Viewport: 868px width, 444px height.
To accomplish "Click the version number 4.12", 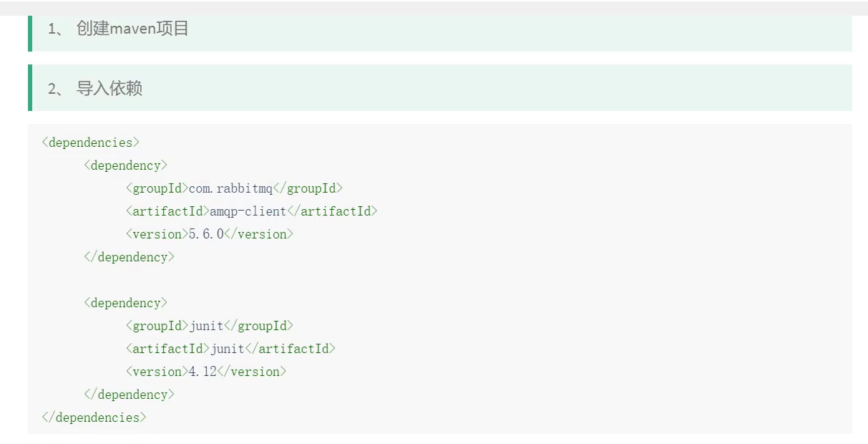I will coord(203,372).
